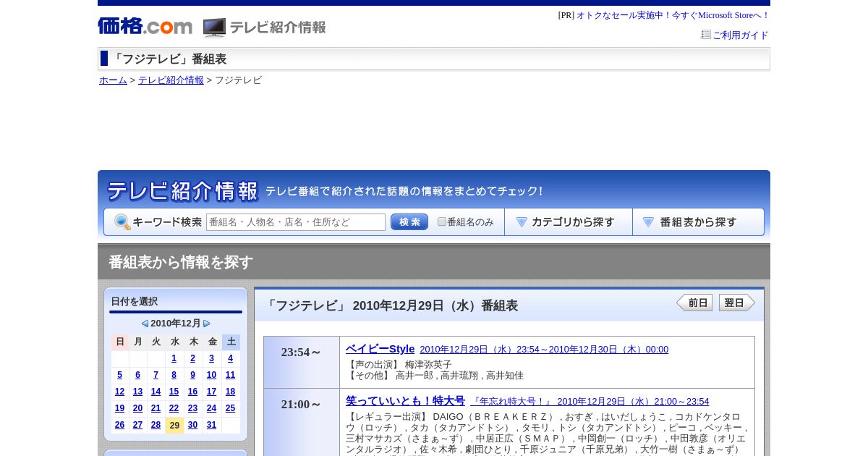The width and height of the screenshot is (868, 456).
Task: Click the 21:00～ time cell
Action: (x=302, y=422)
